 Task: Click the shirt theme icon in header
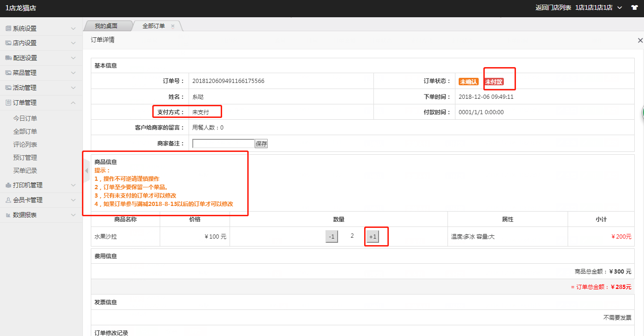click(634, 7)
